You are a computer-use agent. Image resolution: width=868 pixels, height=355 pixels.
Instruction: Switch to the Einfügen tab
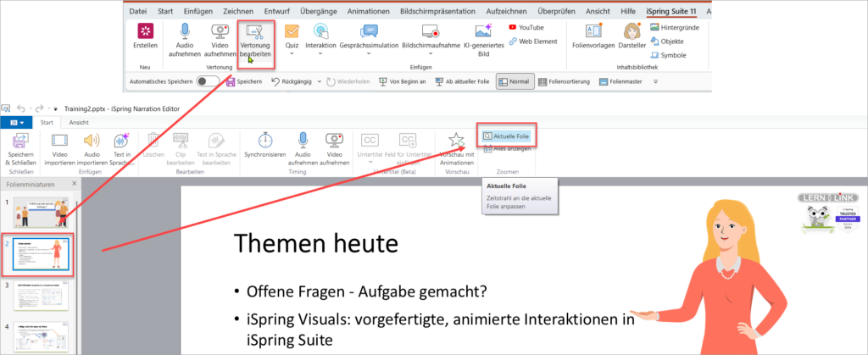(x=198, y=11)
